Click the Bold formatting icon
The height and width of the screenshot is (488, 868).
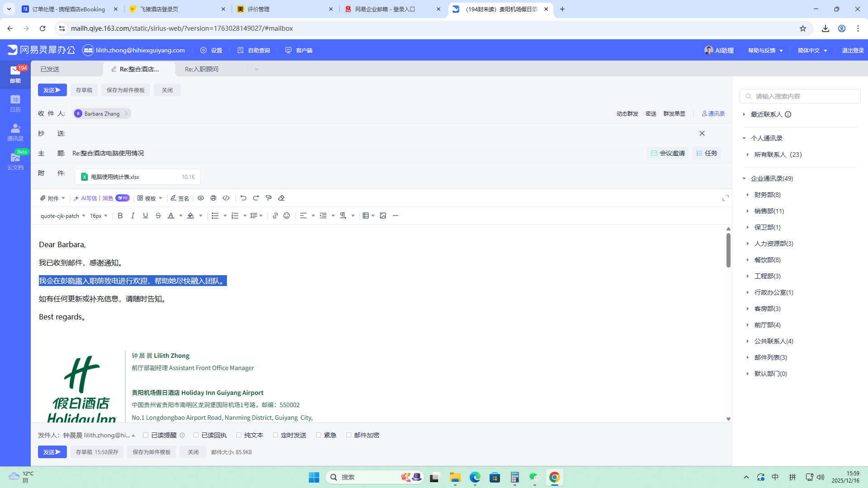(x=120, y=216)
